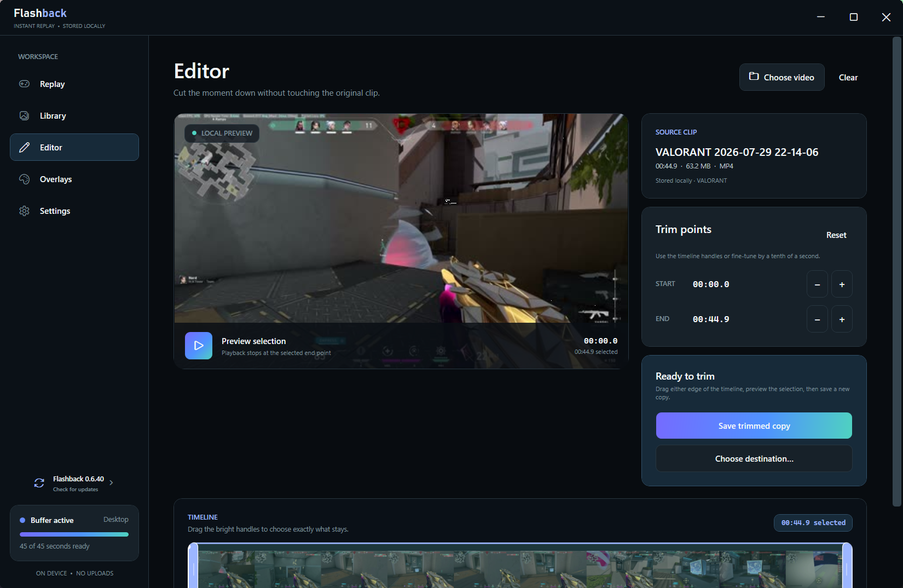Click the Flashback app title logo
Viewport: 903px width, 588px height.
pos(40,13)
